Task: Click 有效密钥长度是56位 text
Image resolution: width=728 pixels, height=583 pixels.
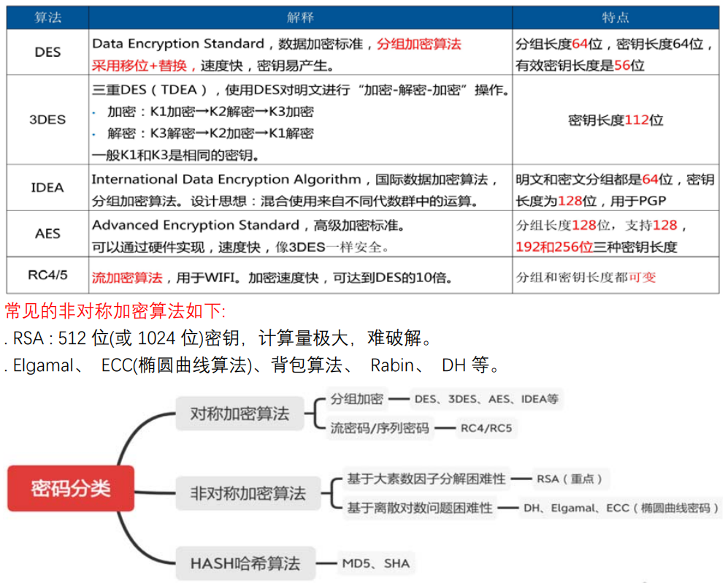Action: (580, 66)
